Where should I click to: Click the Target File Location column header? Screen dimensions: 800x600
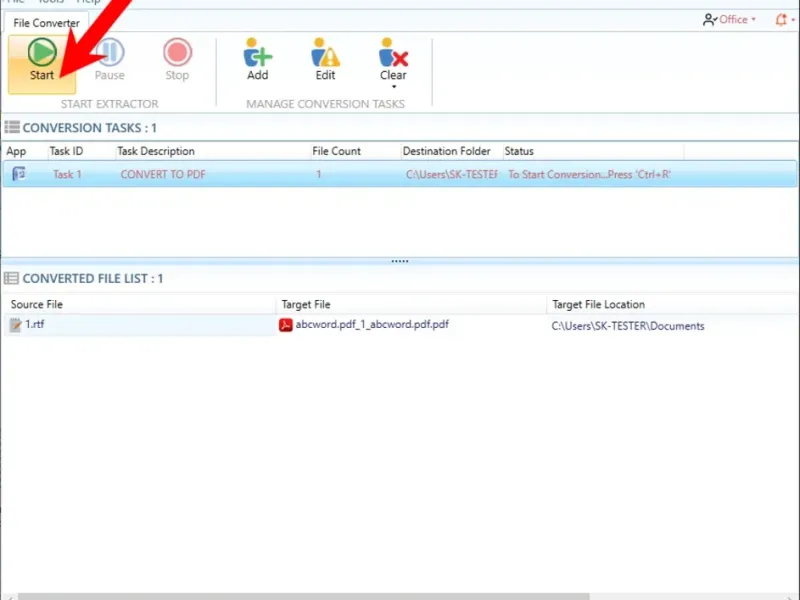tap(598, 305)
